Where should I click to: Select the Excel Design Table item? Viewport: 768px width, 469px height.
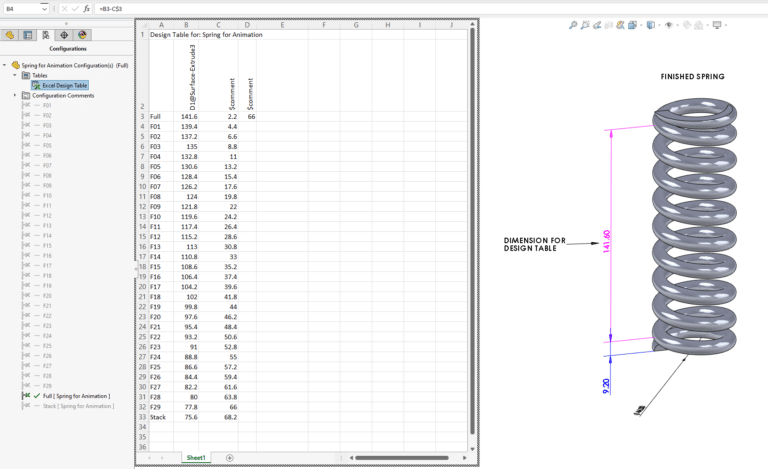64,85
